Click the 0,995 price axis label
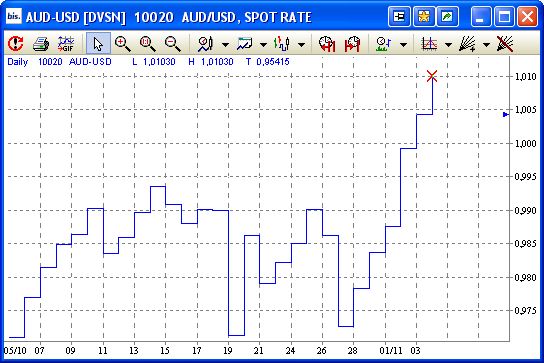Screen dimensions: 544x363 (525, 177)
